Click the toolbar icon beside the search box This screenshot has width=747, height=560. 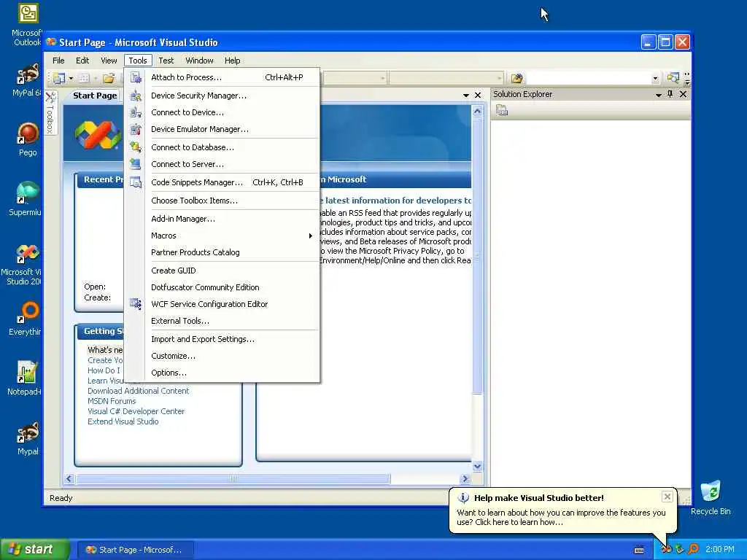673,77
